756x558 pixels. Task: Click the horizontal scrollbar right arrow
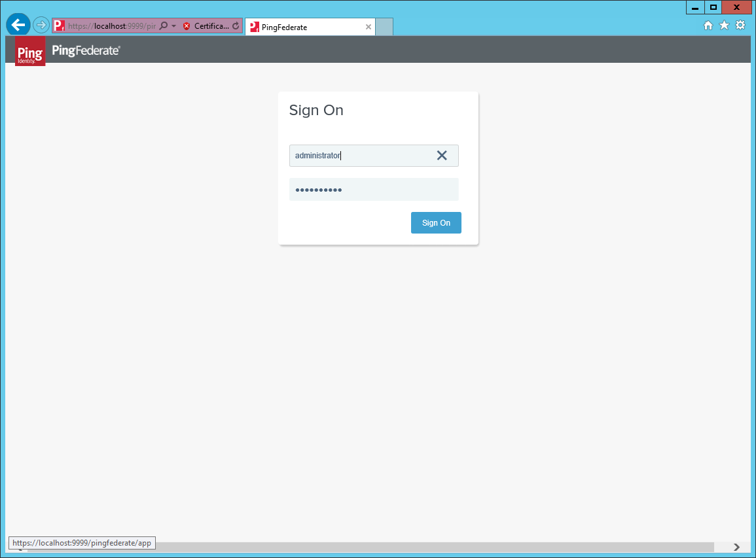(736, 547)
